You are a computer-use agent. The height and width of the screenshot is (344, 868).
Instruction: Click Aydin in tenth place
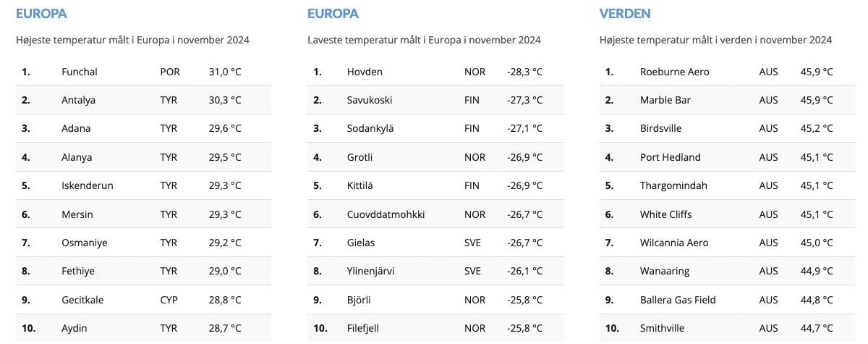click(75, 328)
